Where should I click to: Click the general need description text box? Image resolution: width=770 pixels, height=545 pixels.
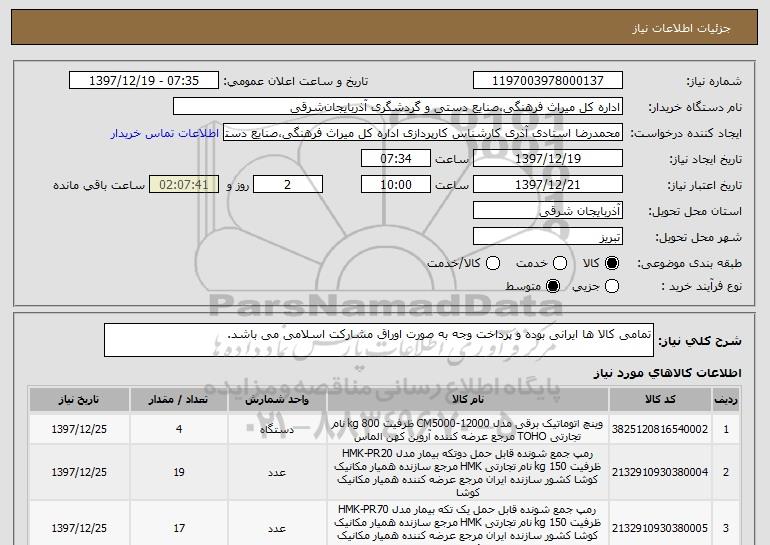379,340
